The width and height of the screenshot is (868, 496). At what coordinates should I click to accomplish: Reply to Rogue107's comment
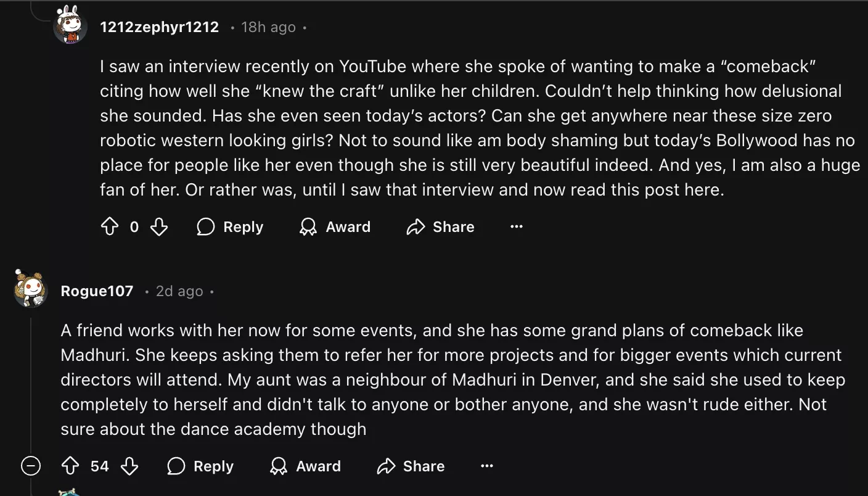pyautogui.click(x=200, y=466)
